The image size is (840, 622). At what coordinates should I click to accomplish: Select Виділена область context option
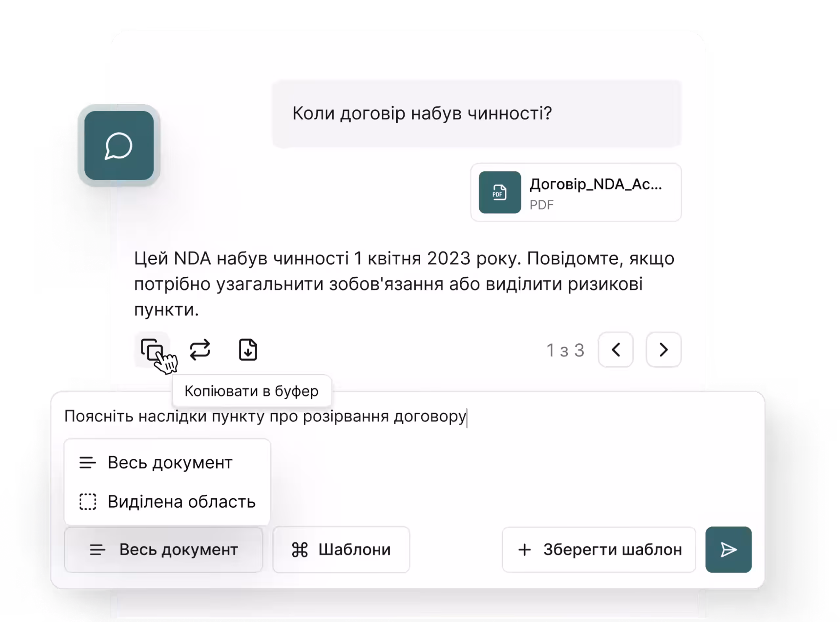181,502
